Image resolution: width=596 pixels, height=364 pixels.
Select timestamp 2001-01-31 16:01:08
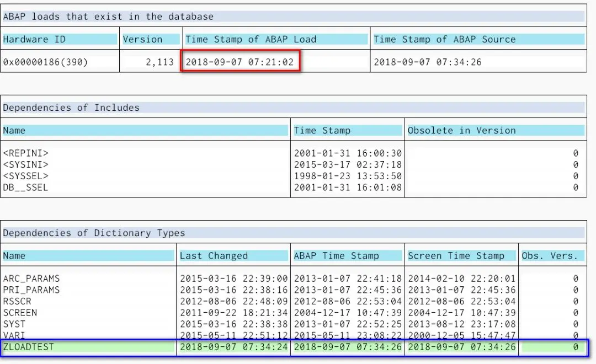348,188
